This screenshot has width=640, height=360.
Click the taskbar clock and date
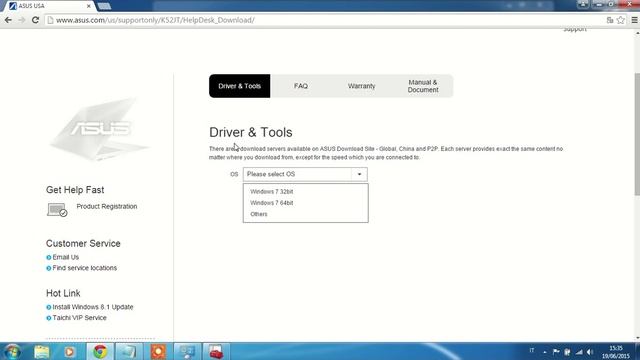pos(616,352)
